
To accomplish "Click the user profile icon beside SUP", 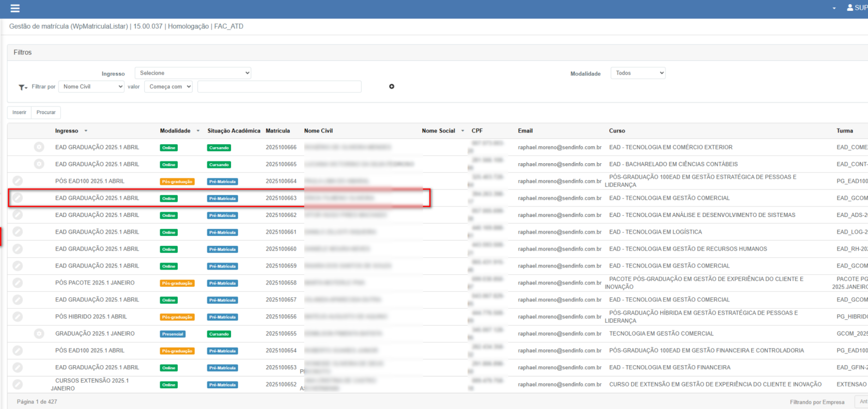I will [x=850, y=8].
